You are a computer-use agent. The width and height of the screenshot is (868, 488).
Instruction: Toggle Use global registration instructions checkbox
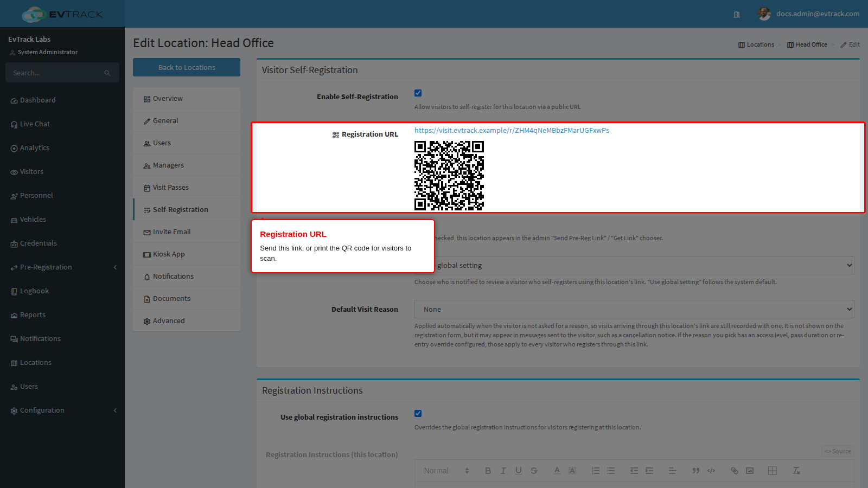(418, 413)
